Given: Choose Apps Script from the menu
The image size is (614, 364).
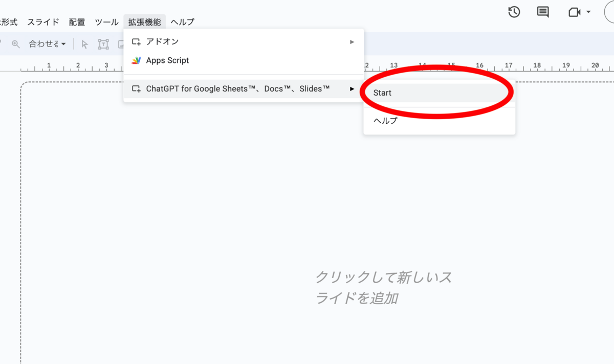Looking at the screenshot, I should 244,60.
